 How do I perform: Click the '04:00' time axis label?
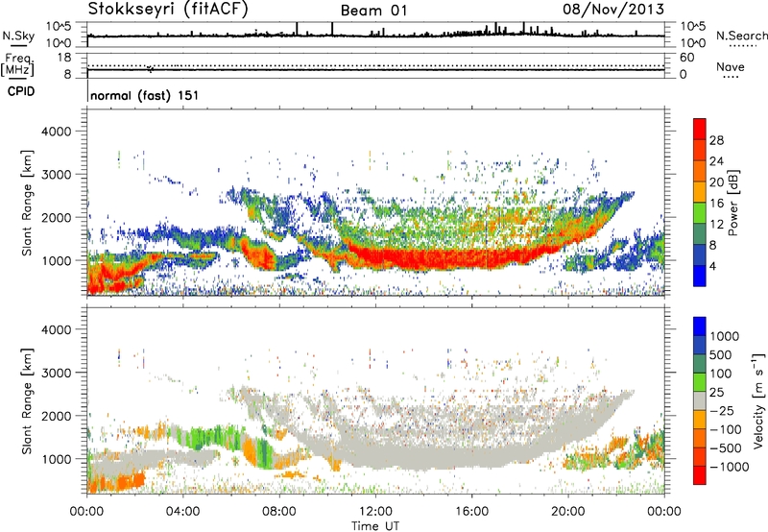182,511
